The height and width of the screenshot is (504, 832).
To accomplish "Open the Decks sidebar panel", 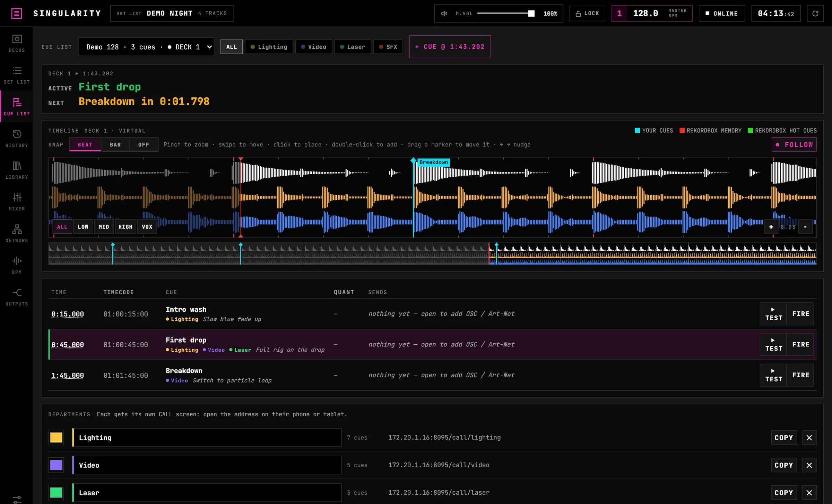I will pyautogui.click(x=17, y=43).
